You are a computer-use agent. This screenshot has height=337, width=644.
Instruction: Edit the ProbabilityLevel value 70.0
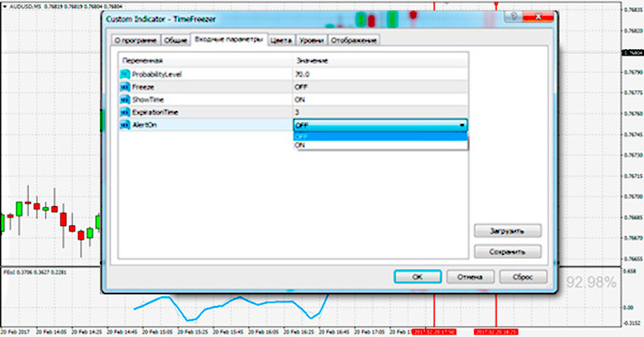[x=380, y=74]
